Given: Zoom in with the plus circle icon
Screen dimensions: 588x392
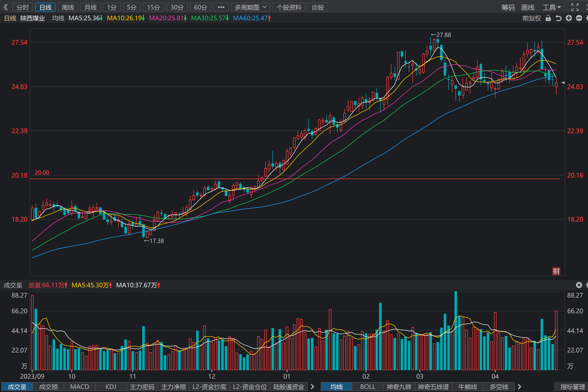Looking at the screenshot, I should (x=569, y=18).
